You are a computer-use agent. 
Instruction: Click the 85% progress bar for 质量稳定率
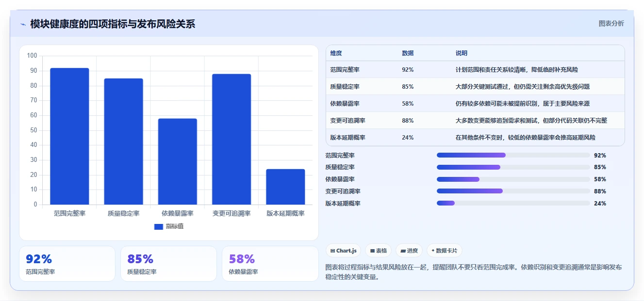coord(513,167)
